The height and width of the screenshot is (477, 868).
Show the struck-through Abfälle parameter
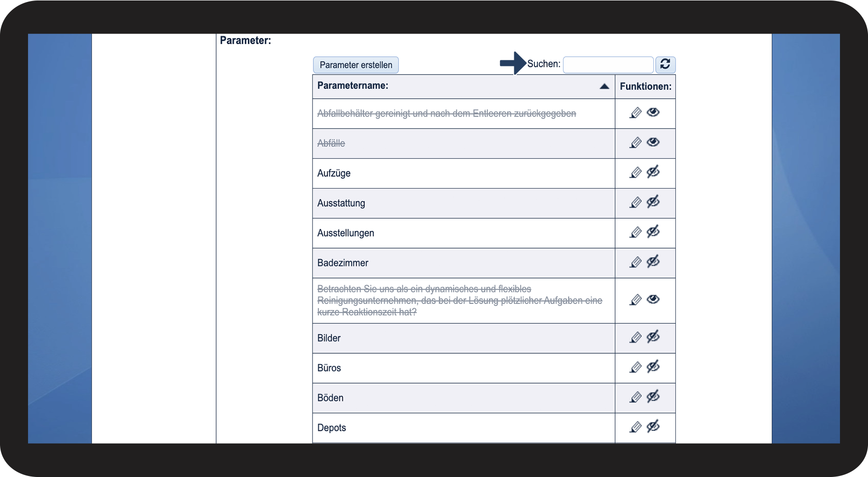tap(653, 142)
